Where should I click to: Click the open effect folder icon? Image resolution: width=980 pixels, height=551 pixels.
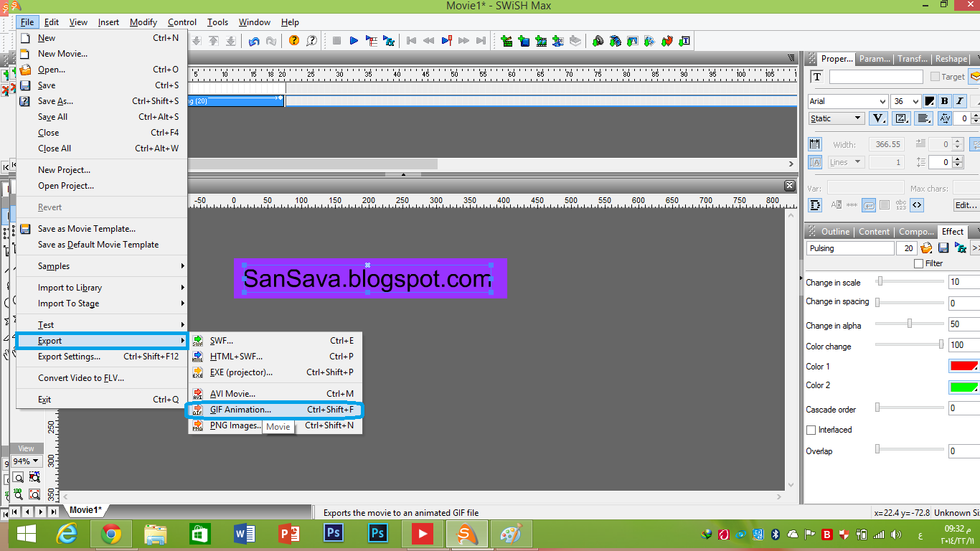[926, 248]
